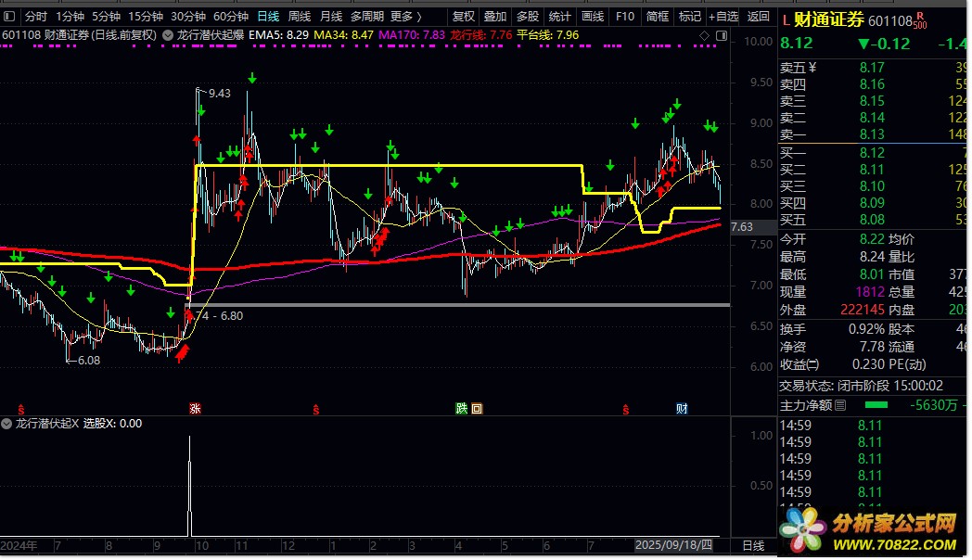Expand the 更多 periods dropdown

(405, 16)
